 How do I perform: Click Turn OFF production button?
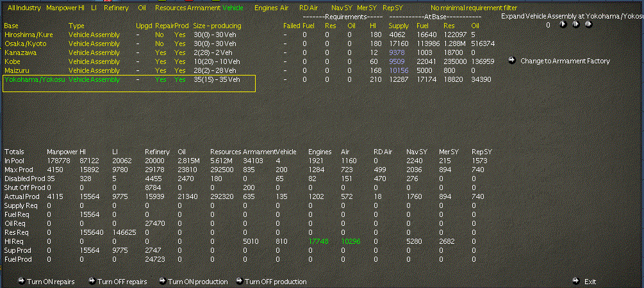pos(271,282)
